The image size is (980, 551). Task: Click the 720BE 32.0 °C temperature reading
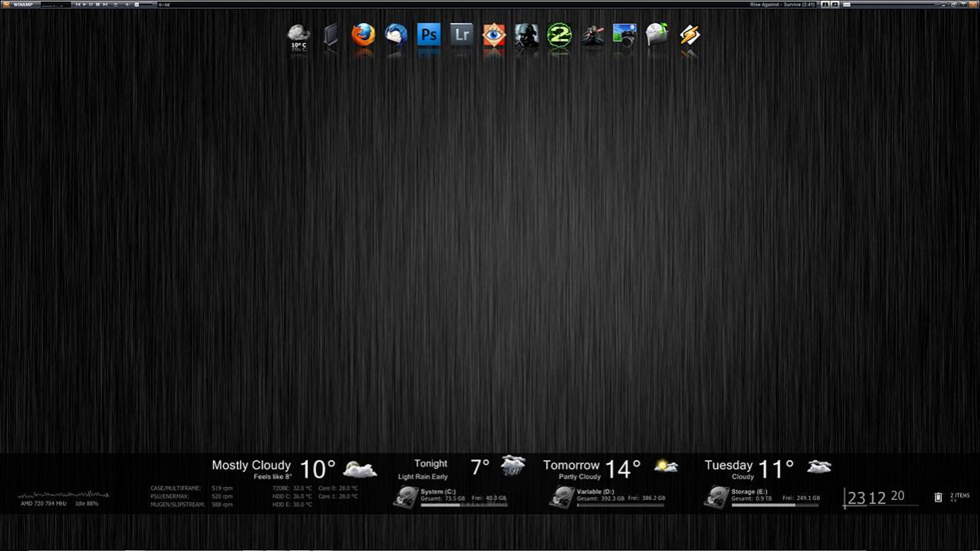[292, 488]
